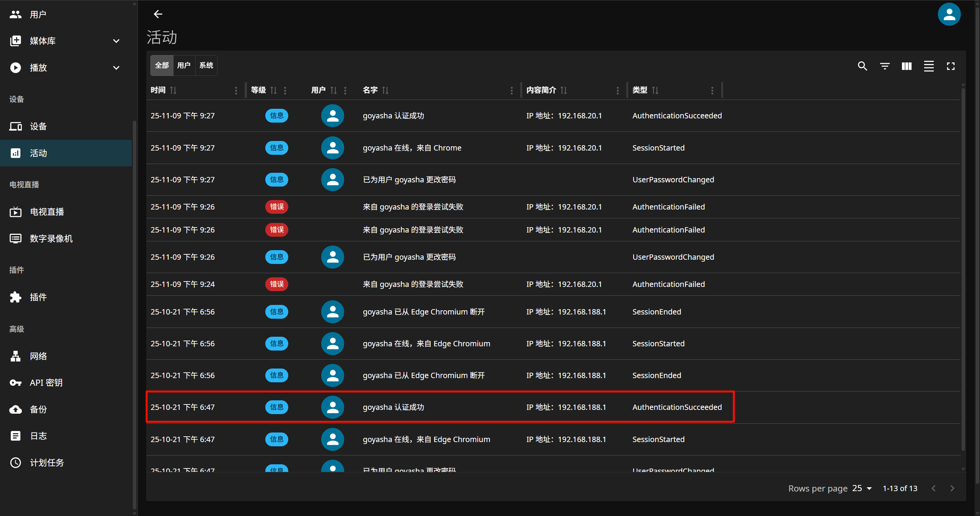Viewport: 980px width, 516px height.
Task: Open 网络 settings in the sidebar
Action: 38,356
